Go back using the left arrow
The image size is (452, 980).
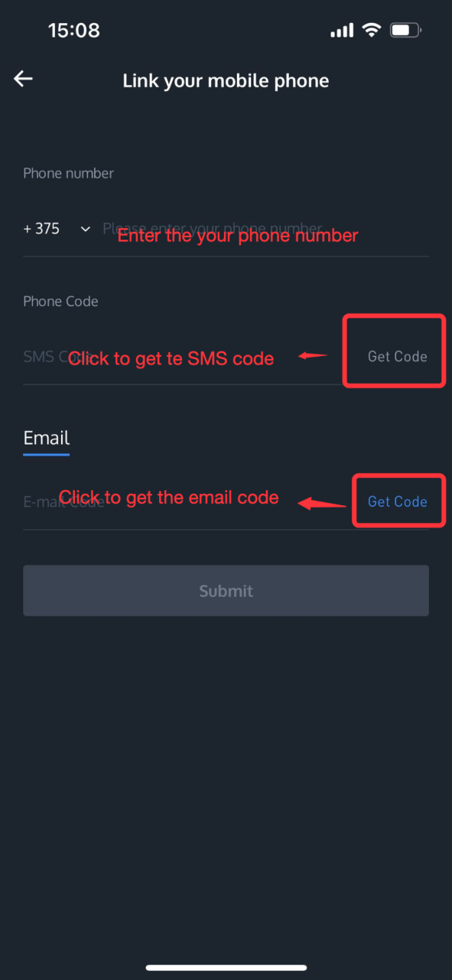(23, 78)
